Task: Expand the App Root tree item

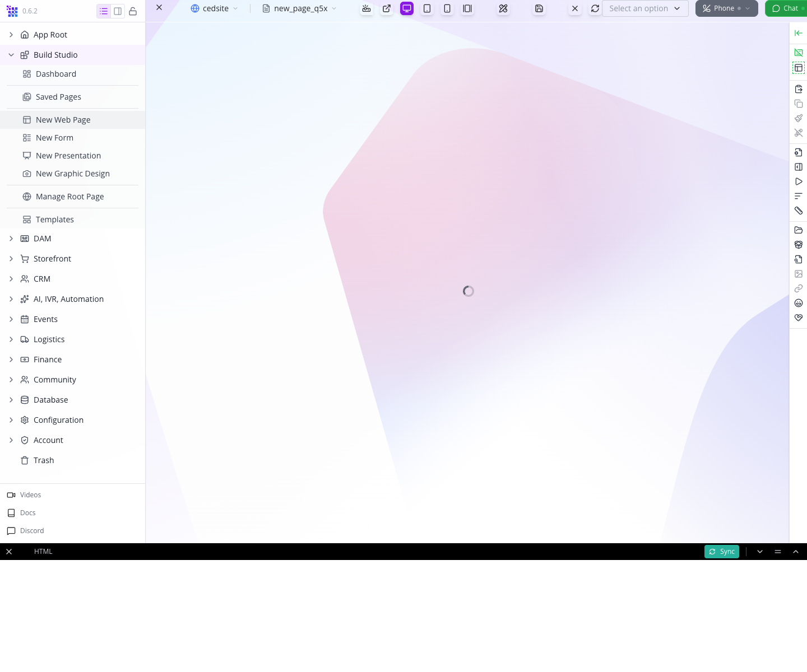Action: (x=11, y=35)
